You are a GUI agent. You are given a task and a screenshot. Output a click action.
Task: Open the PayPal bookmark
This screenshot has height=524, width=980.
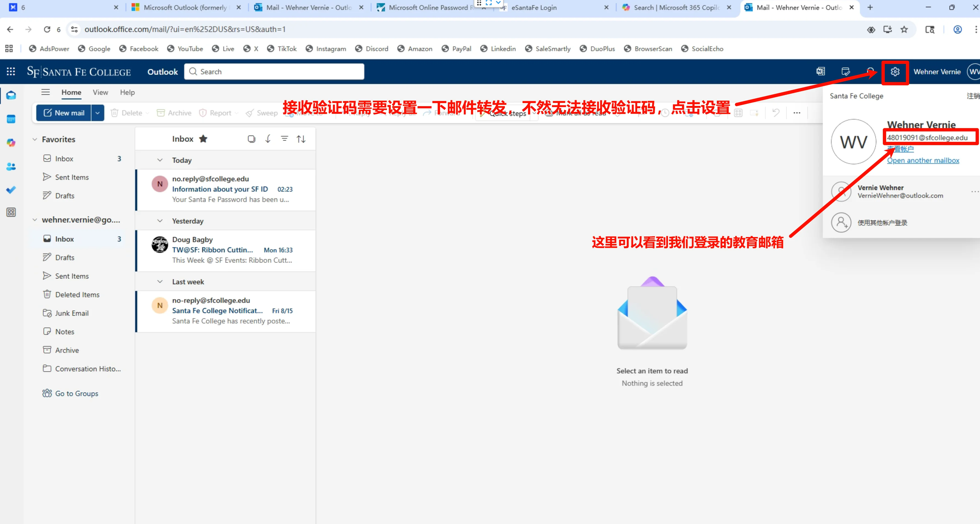457,49
